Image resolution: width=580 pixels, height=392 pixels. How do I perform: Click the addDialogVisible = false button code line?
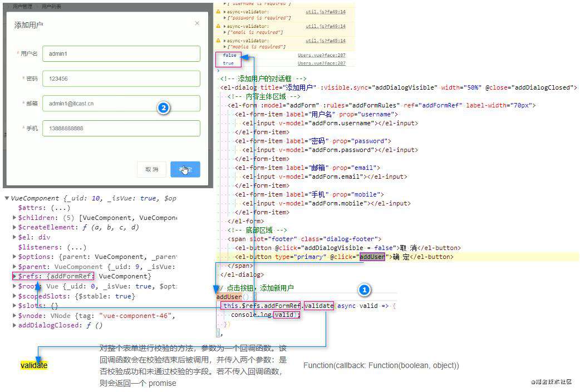(348, 248)
